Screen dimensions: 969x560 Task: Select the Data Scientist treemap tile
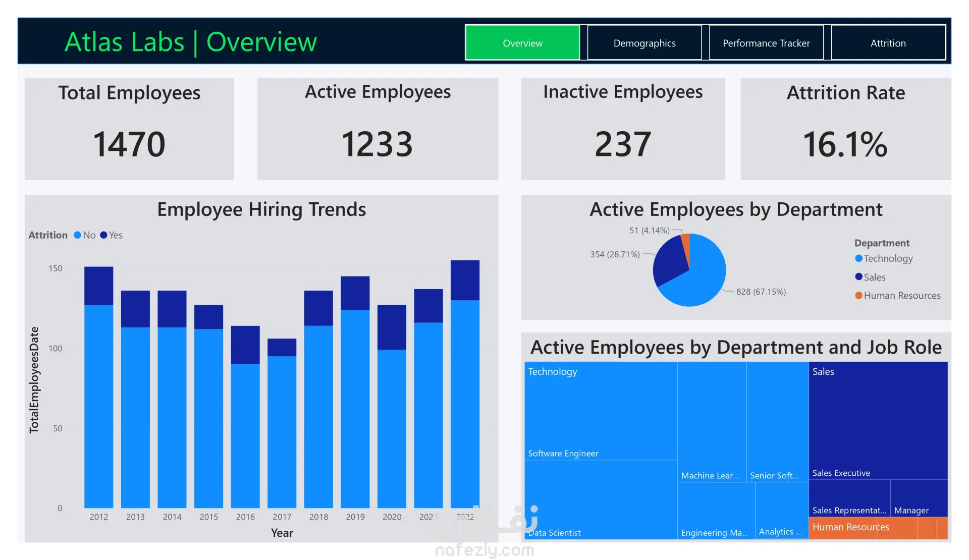pyautogui.click(x=601, y=499)
